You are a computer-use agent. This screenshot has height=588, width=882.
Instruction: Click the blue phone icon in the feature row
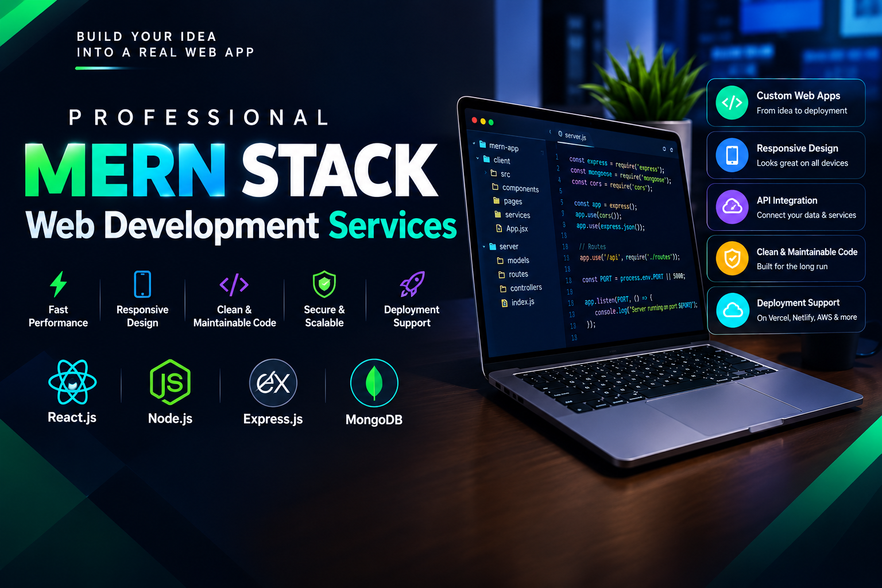(142, 284)
